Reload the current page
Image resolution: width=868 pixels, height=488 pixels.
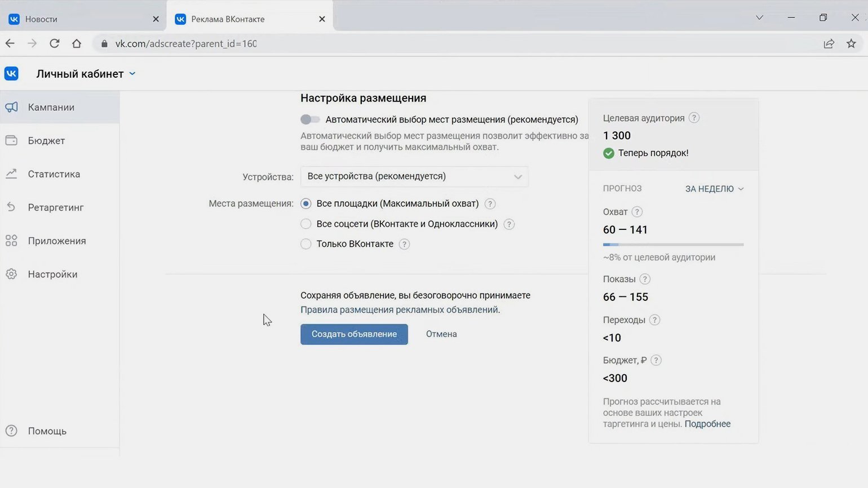point(54,43)
